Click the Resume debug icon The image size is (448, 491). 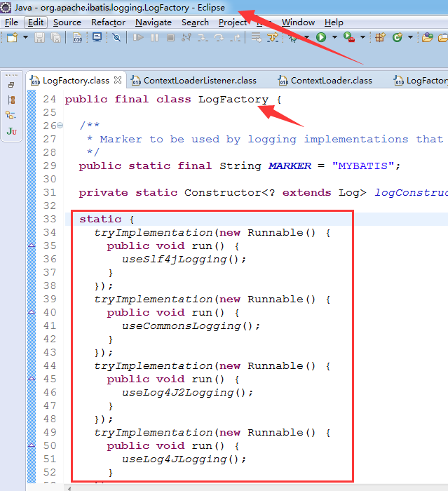[138, 38]
